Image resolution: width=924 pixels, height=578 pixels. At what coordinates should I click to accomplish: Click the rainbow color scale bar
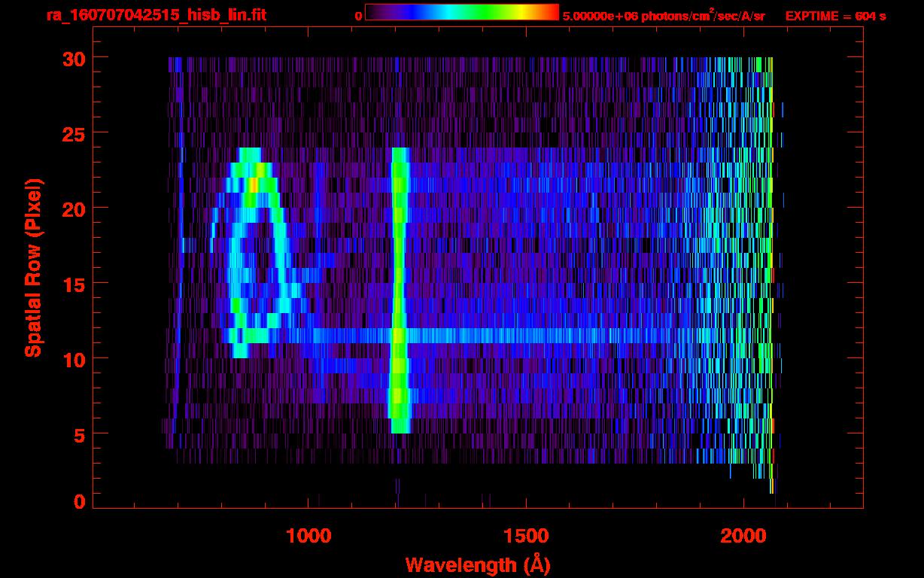pyautogui.click(x=462, y=12)
